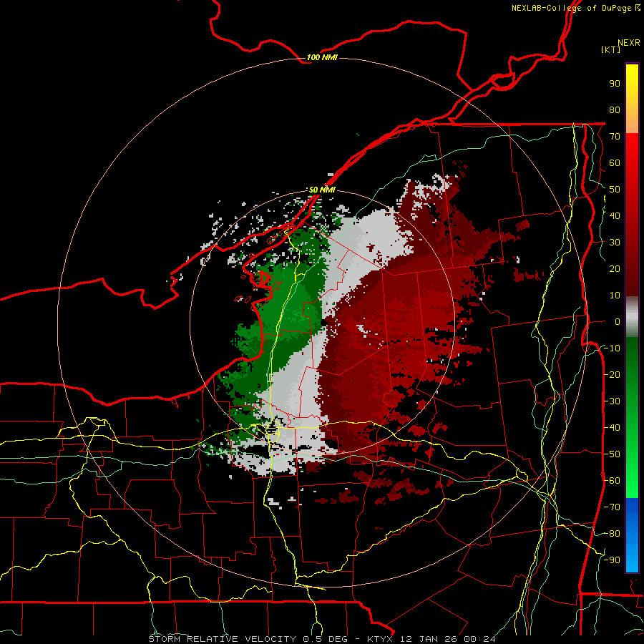Image resolution: width=644 pixels, height=644 pixels.
Task: Click the 50 NMI range ring label
Action: pyautogui.click(x=322, y=190)
